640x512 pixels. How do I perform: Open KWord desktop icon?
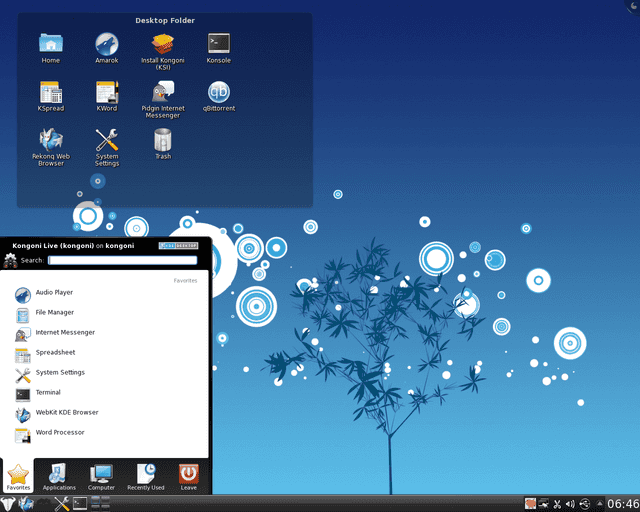(107, 96)
